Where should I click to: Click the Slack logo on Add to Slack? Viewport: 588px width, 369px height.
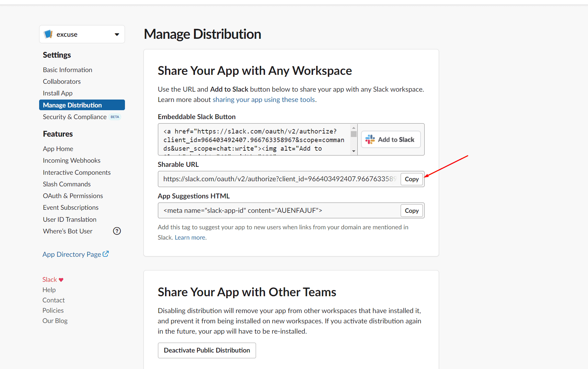[x=370, y=139]
